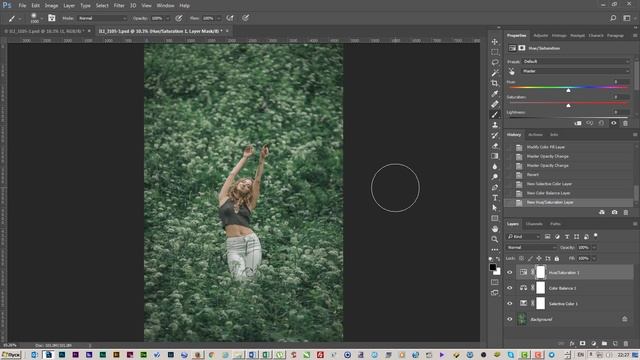Delete the adjustment layer via Properties trash icon

pyautogui.click(x=625, y=123)
